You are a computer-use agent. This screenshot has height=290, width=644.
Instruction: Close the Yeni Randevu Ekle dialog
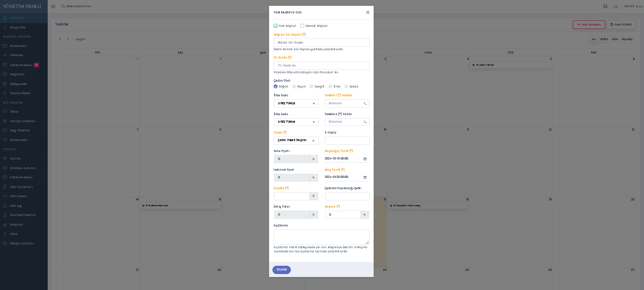(x=368, y=13)
